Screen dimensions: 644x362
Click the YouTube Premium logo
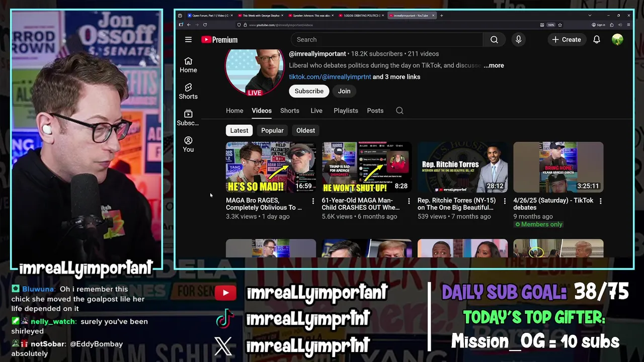tap(219, 40)
